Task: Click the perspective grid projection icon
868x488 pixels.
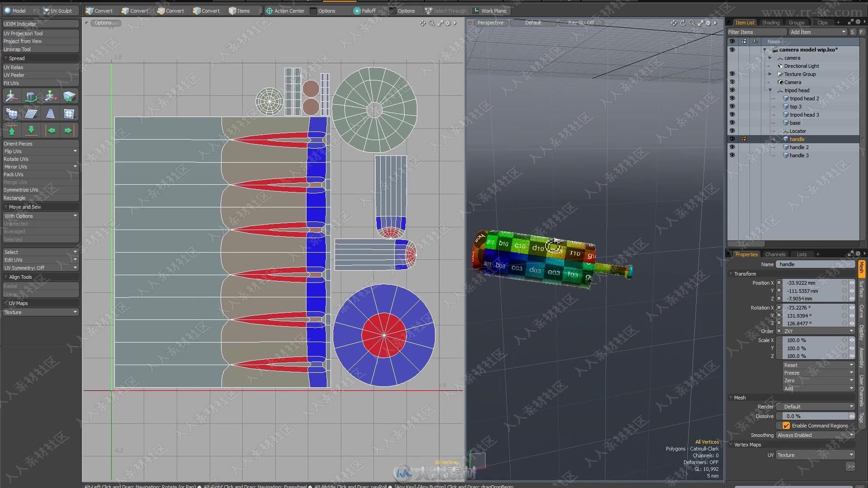Action: [x=50, y=113]
